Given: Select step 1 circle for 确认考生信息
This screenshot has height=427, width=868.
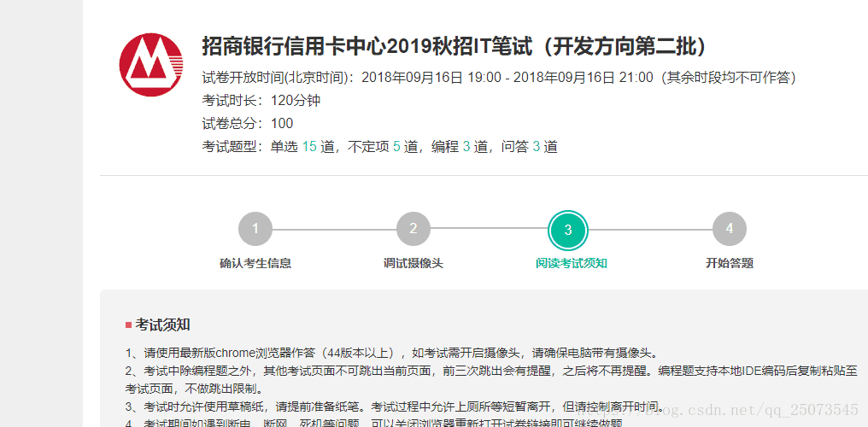Looking at the screenshot, I should coord(255,229).
